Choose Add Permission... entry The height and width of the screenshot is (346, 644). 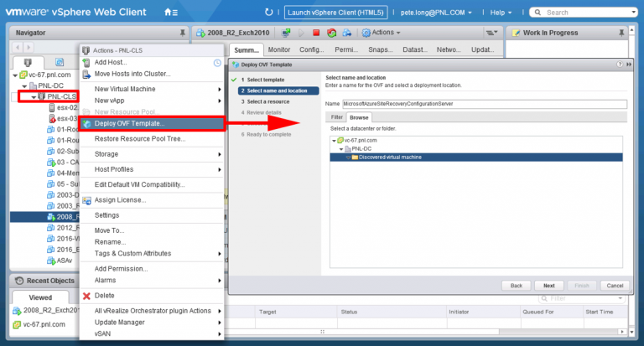[121, 269]
